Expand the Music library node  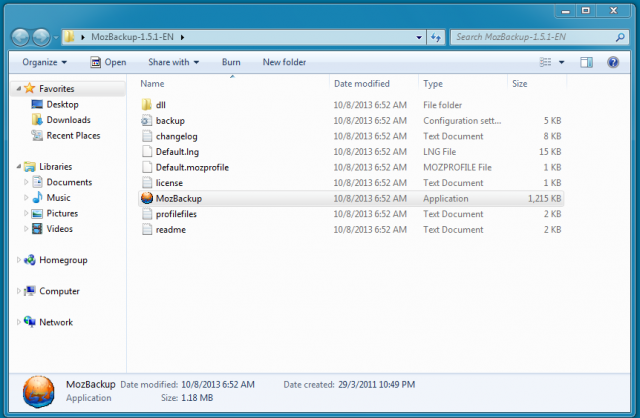26,198
